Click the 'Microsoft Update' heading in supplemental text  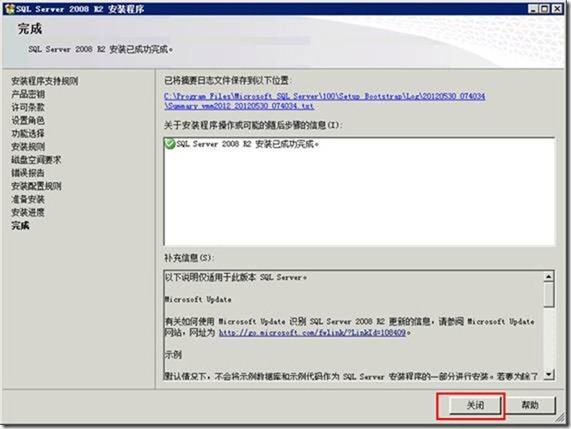[x=198, y=299]
